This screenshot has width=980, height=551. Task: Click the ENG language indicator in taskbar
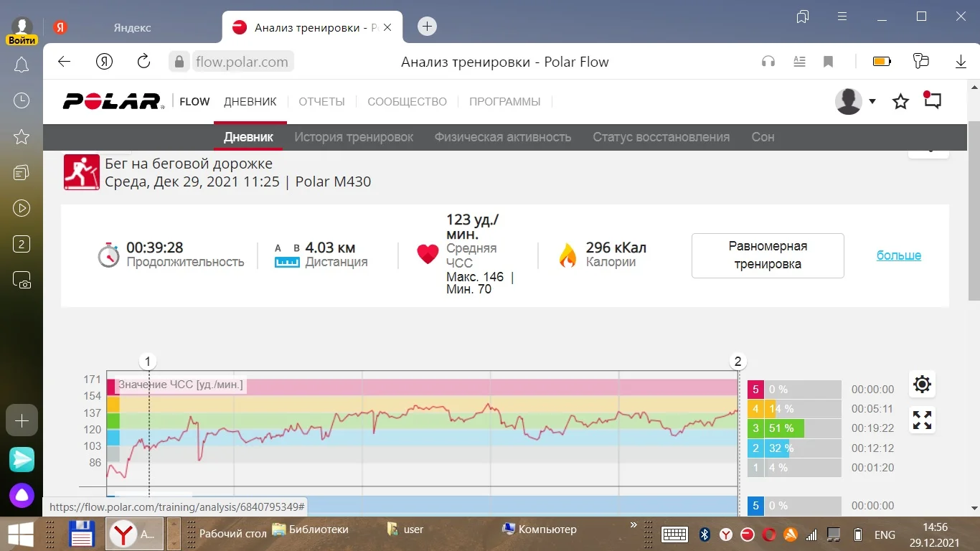[x=885, y=534]
